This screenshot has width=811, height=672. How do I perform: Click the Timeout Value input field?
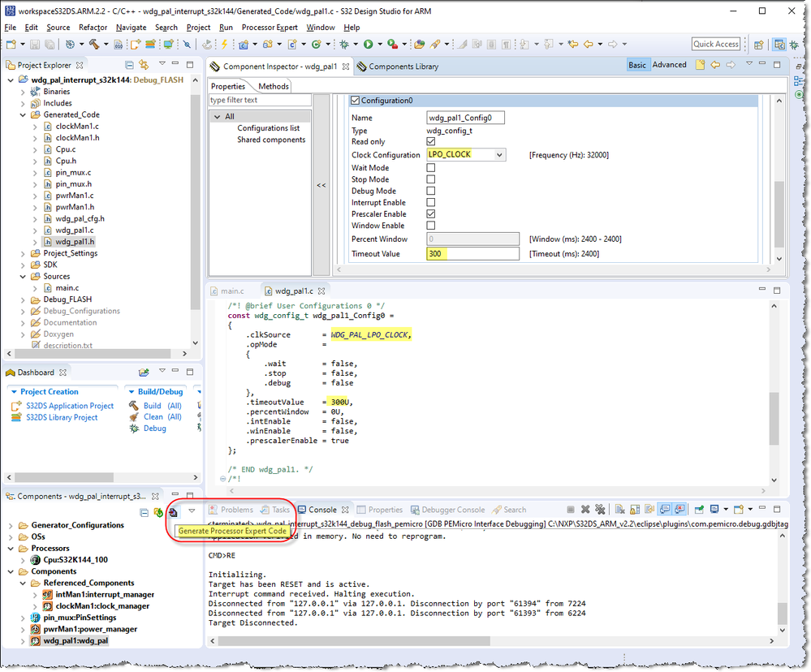tap(472, 254)
